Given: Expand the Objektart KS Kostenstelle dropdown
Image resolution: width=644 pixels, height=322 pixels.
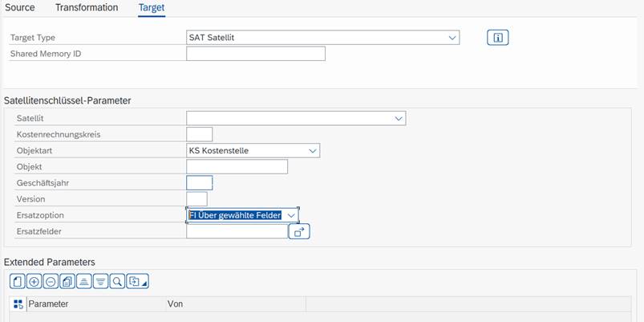Looking at the screenshot, I should pos(313,151).
